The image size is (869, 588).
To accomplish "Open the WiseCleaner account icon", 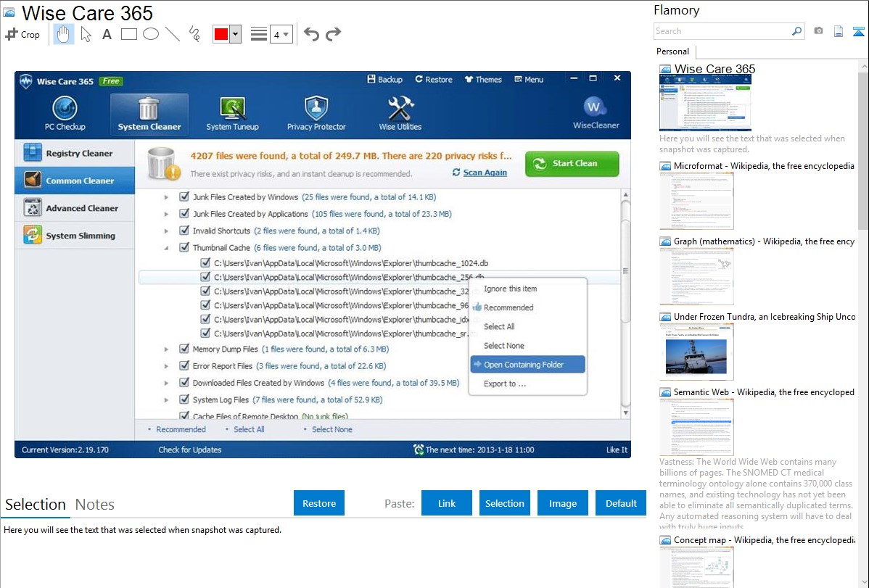I will coord(596,113).
